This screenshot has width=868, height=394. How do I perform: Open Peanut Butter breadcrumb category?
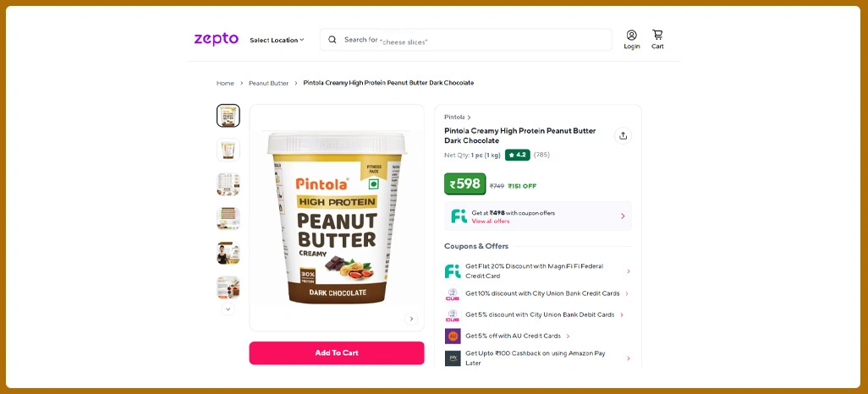point(268,83)
